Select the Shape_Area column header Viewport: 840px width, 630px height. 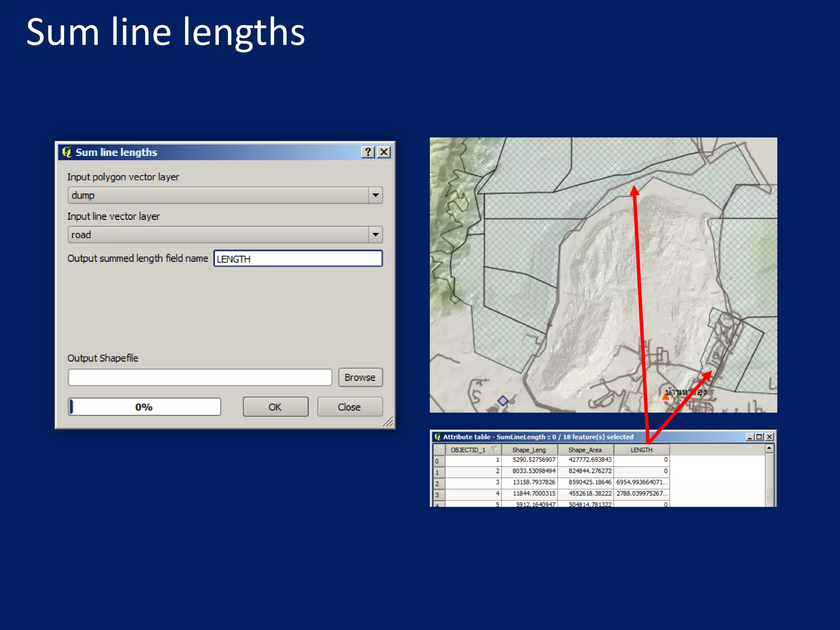click(585, 450)
